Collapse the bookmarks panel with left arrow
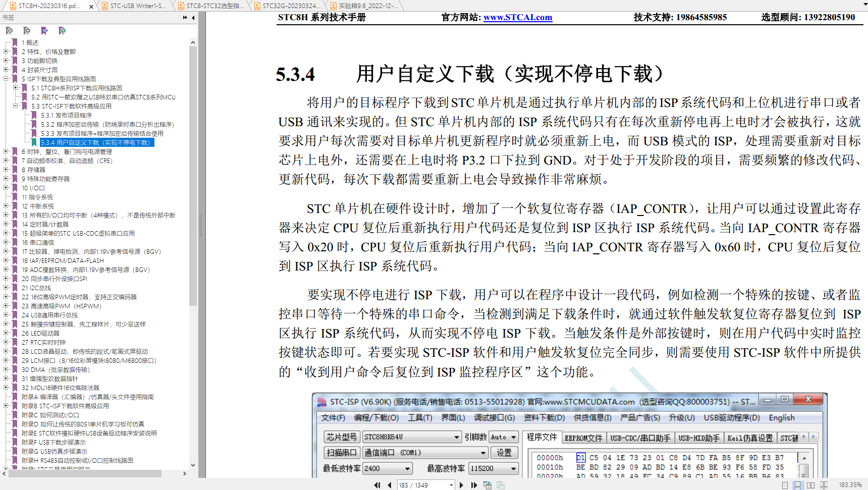The image size is (868, 490). click(193, 18)
